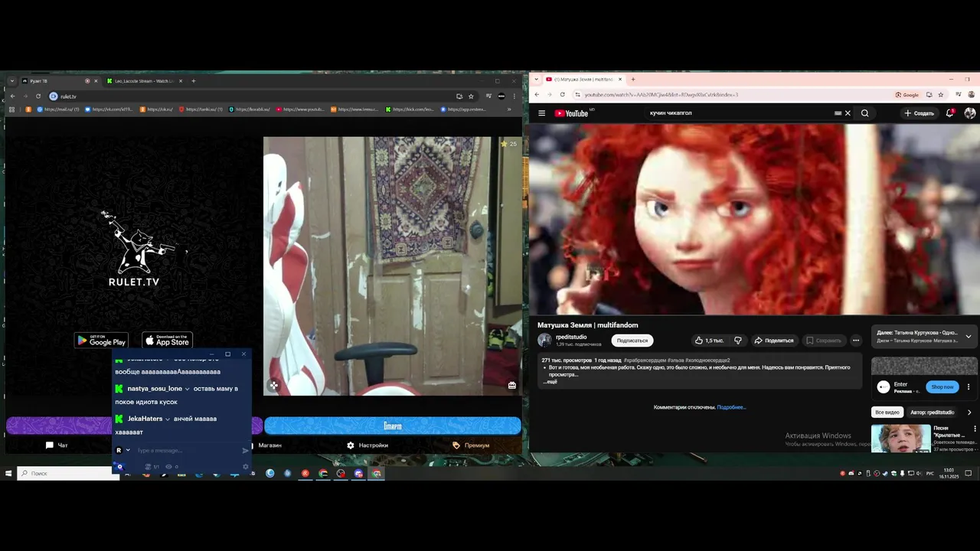Open the Магазин tab on rulet.tv
This screenshot has width=980, height=551.
point(269,445)
